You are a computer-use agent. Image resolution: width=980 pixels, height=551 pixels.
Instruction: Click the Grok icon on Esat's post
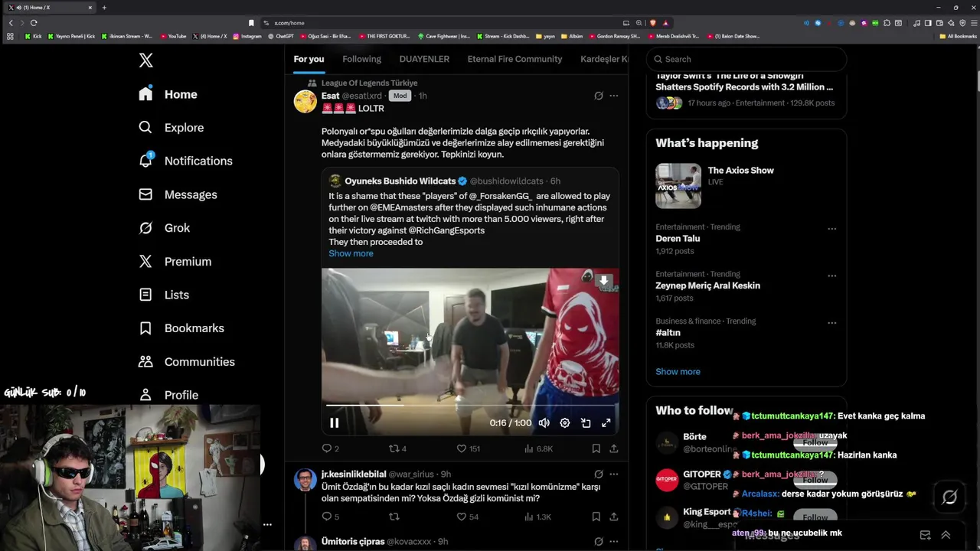point(599,96)
